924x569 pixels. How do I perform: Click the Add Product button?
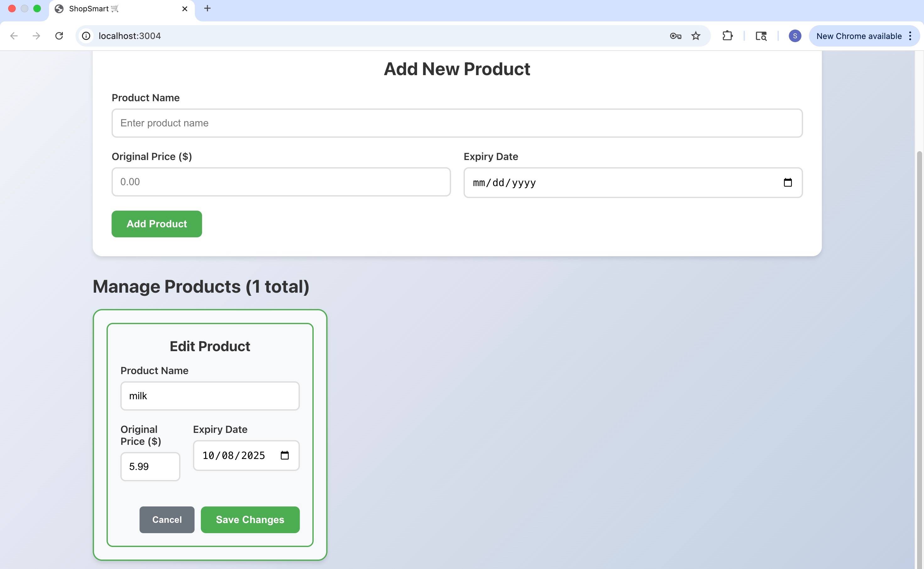(157, 224)
